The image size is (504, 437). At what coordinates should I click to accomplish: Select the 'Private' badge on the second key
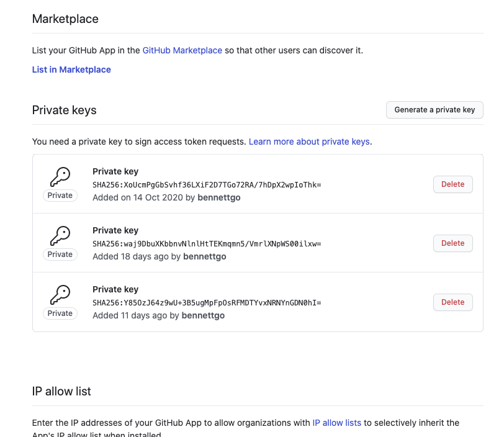pos(60,254)
